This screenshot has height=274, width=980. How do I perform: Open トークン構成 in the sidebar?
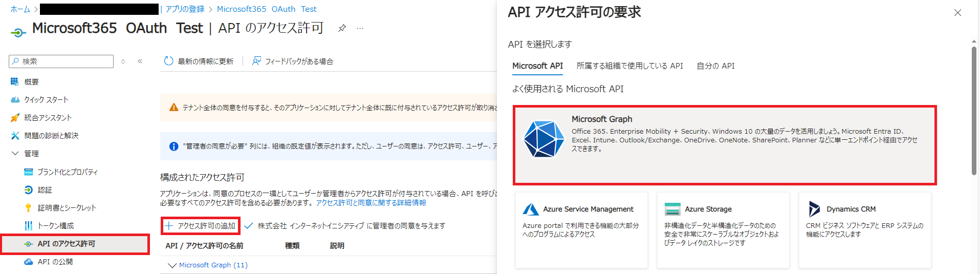(x=56, y=226)
